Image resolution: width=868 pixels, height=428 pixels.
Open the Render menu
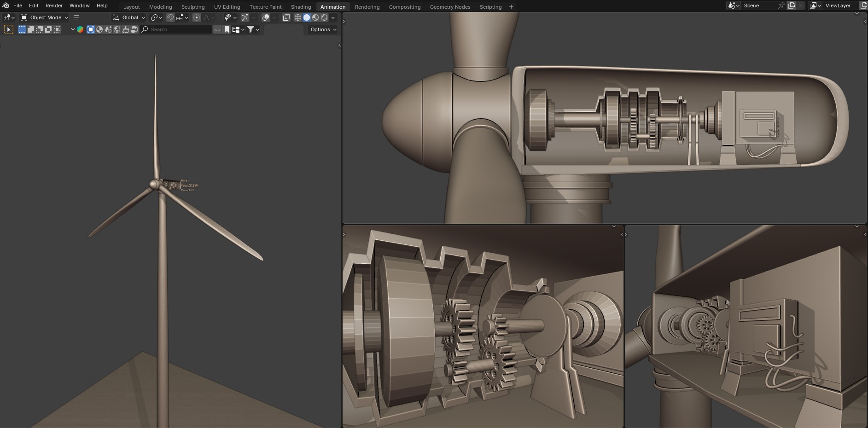[x=54, y=6]
